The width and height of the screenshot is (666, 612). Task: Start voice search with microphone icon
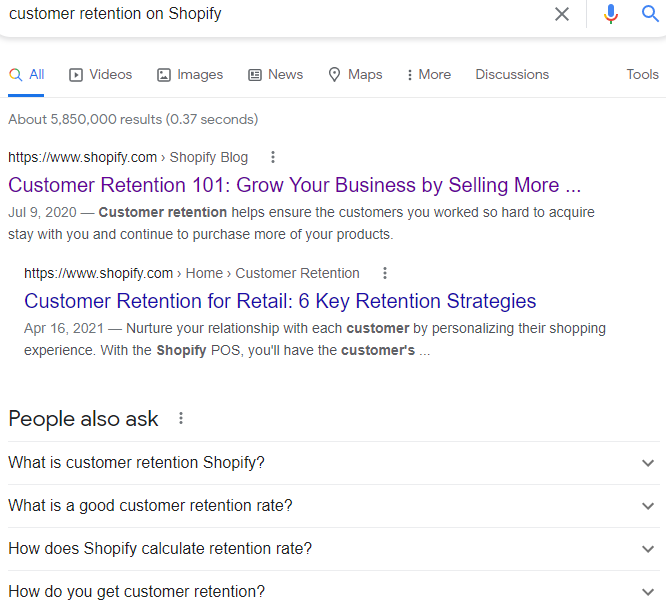(x=610, y=14)
